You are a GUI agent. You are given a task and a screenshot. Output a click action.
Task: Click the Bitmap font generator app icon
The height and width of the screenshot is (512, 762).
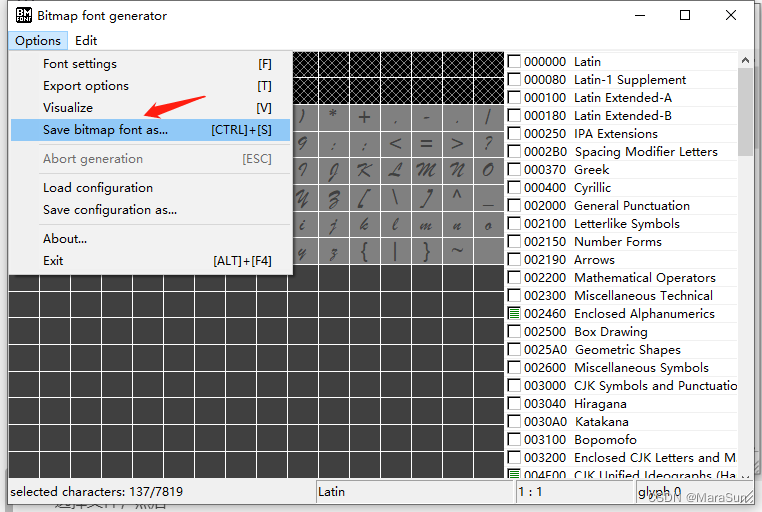[x=24, y=15]
